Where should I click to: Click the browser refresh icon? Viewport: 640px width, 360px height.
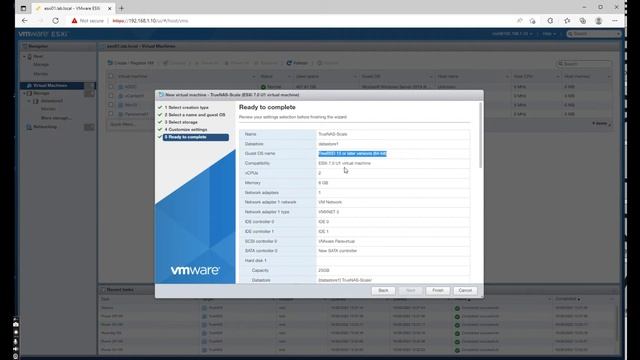coord(56,20)
